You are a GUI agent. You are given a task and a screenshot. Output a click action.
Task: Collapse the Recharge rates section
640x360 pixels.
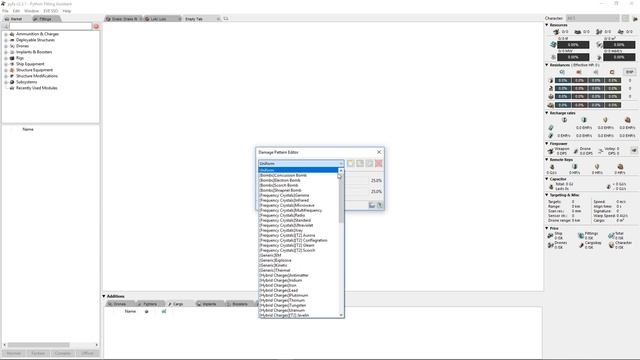point(547,113)
